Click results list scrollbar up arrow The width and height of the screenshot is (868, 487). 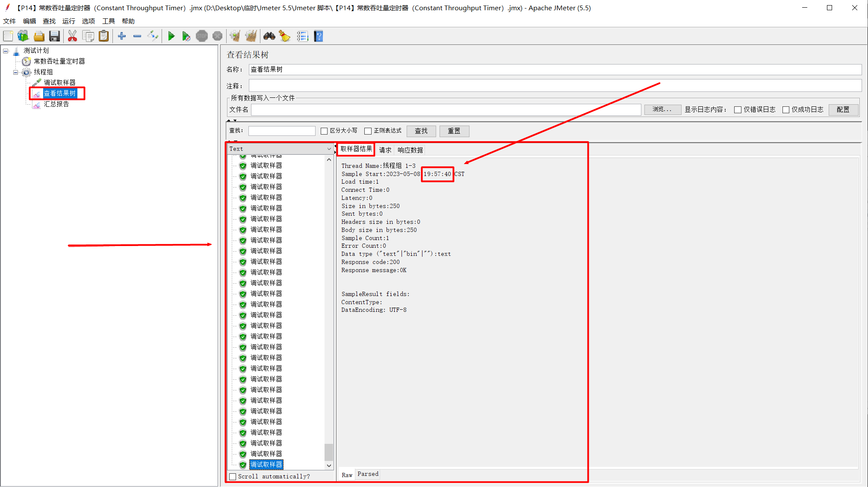[329, 160]
